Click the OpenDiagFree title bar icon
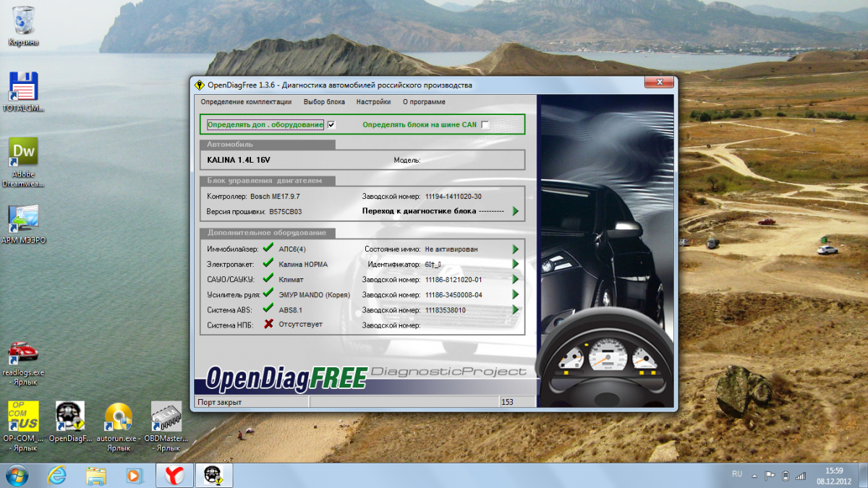 (199, 85)
